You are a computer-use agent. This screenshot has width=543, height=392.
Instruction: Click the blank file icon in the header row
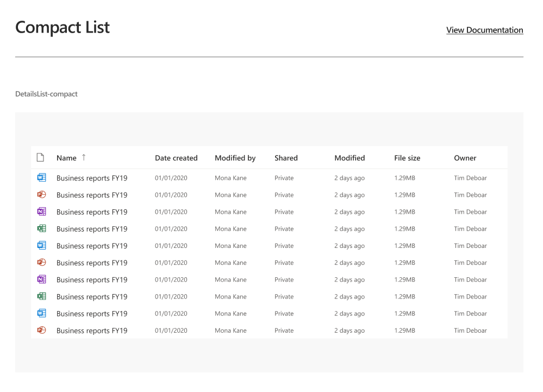pos(40,157)
